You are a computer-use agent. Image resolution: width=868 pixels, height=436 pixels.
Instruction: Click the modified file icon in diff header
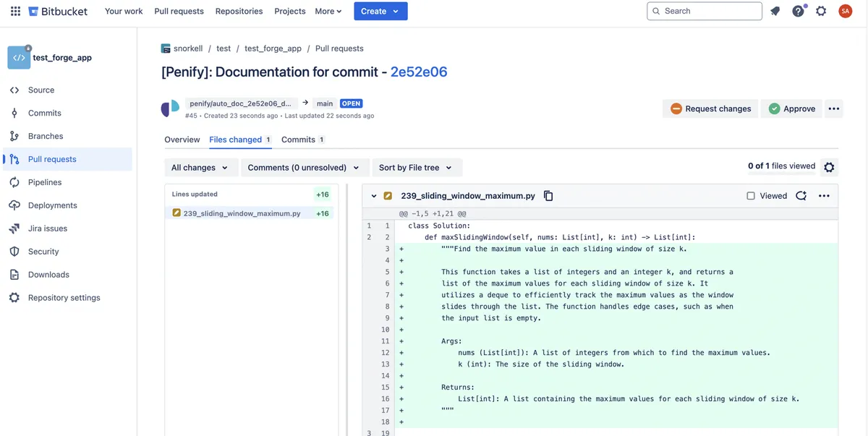[388, 196]
